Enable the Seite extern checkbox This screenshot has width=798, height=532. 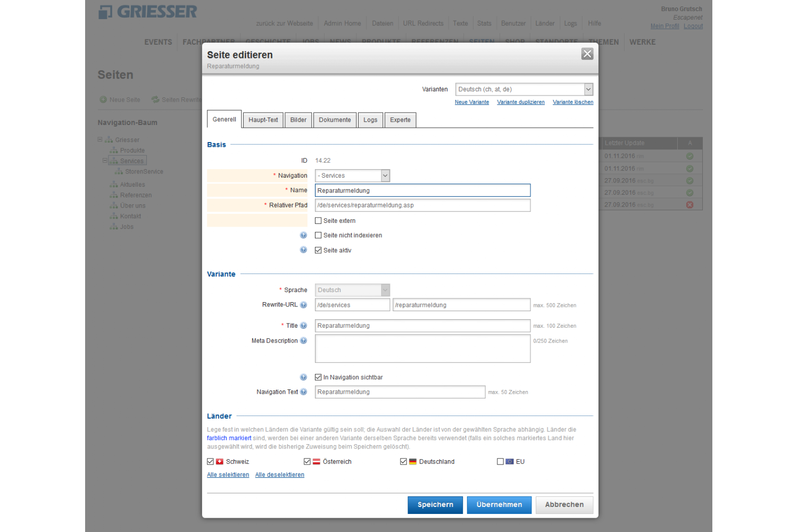(x=318, y=221)
